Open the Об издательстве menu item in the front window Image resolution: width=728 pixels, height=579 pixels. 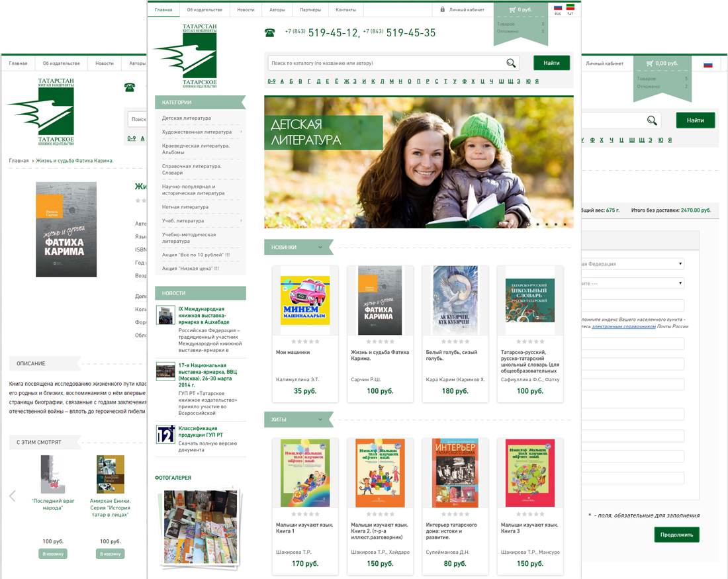tap(205, 10)
